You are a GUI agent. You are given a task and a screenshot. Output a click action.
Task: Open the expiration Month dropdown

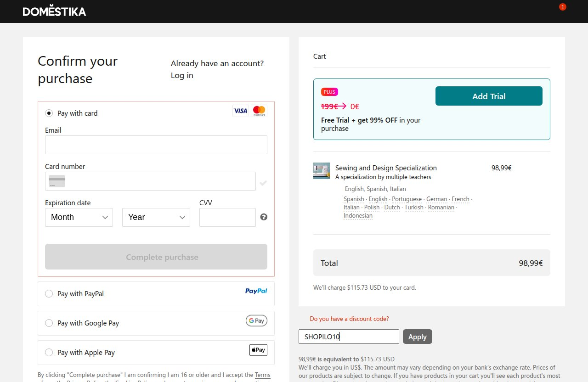coord(79,217)
